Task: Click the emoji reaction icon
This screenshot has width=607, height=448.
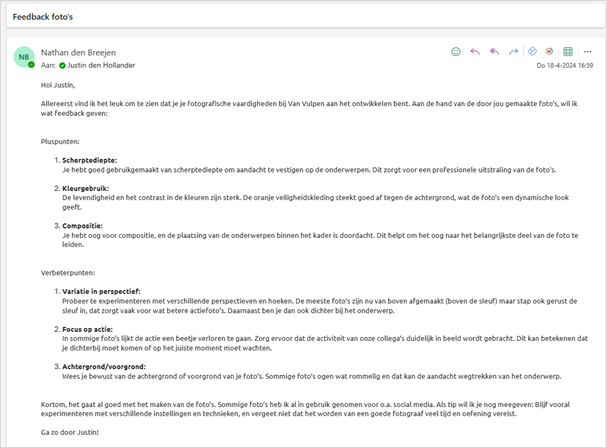Action: 456,51
